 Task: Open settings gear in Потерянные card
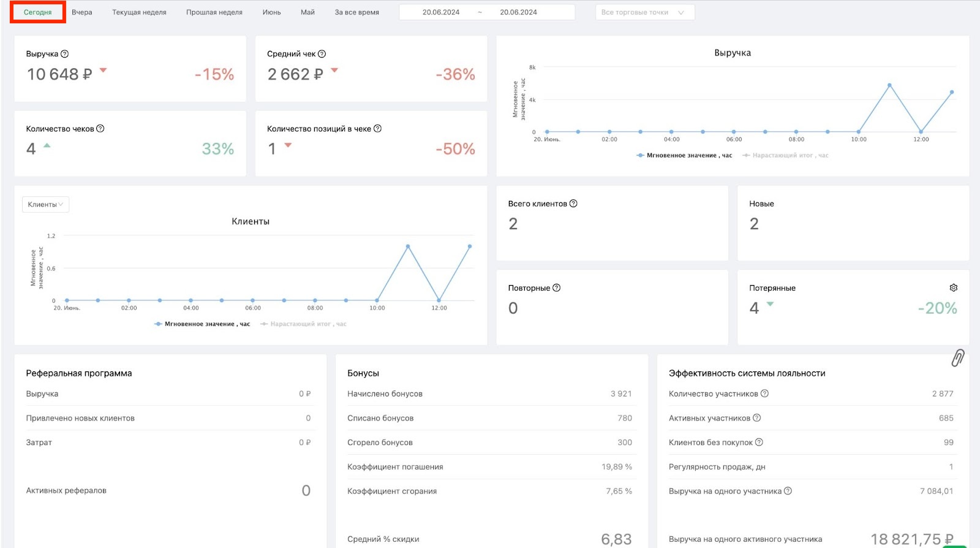953,287
